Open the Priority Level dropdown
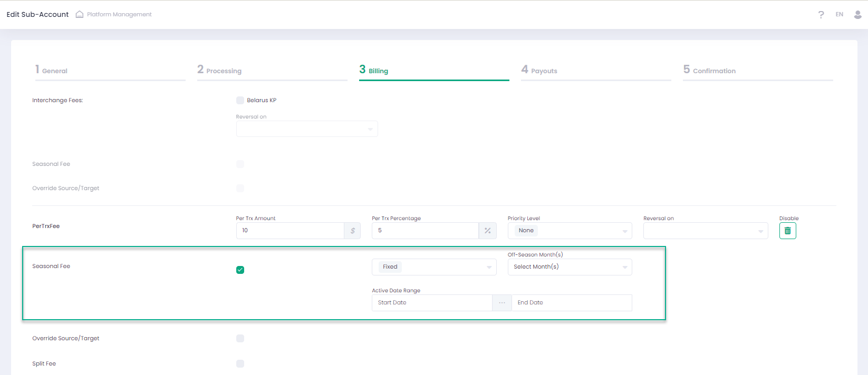Screen dimensions: 868x375 pos(570,231)
